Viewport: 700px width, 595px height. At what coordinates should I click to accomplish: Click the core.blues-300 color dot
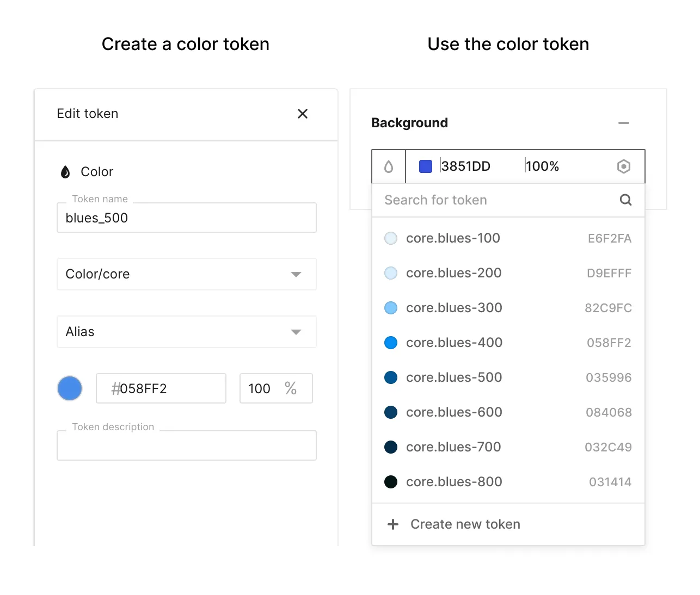click(x=391, y=308)
